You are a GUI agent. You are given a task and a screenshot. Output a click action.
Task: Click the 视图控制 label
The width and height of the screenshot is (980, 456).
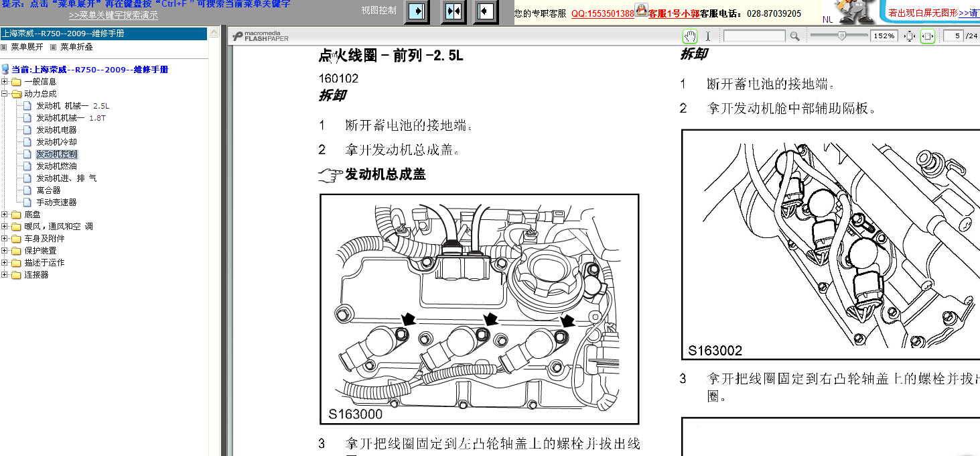pos(378,10)
